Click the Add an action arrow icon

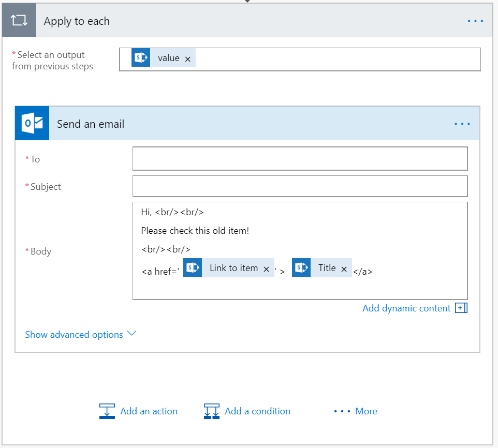click(x=107, y=411)
